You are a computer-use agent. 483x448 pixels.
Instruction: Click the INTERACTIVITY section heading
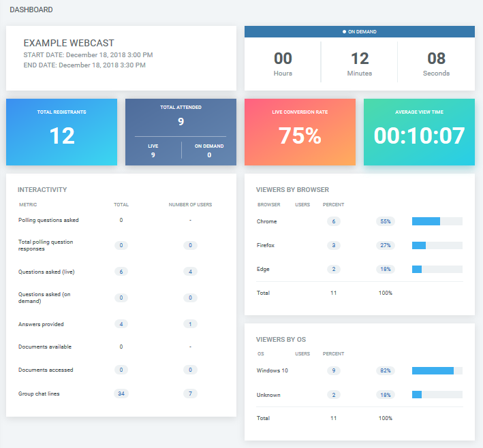42,190
